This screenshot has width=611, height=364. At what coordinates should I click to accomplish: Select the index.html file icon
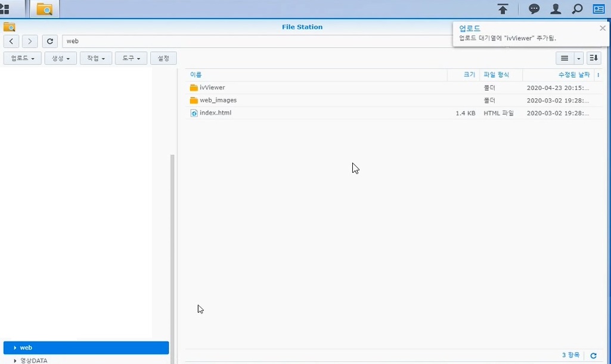[x=194, y=113]
